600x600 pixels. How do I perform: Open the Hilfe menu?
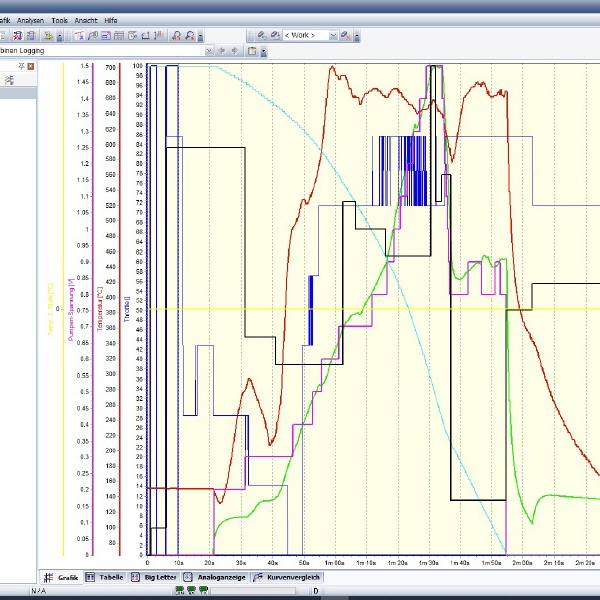(x=111, y=20)
